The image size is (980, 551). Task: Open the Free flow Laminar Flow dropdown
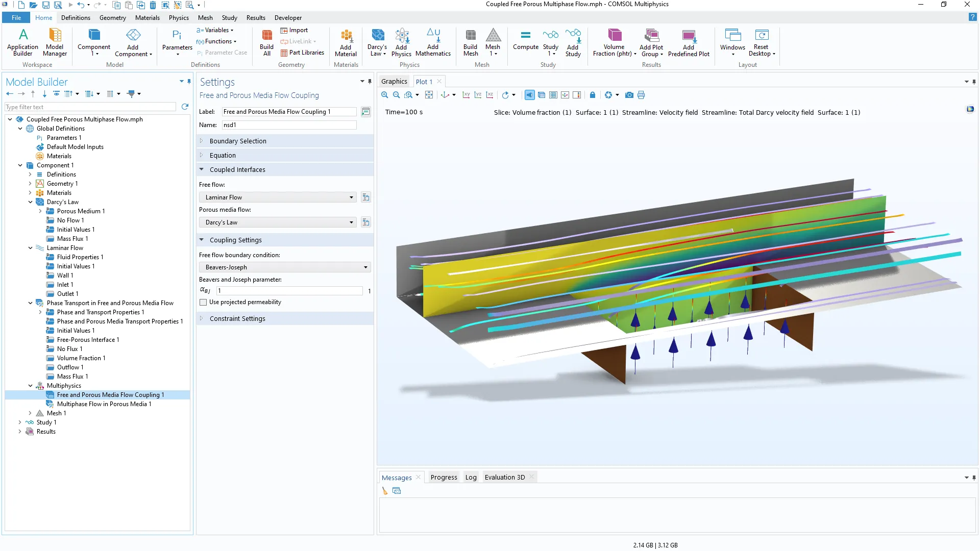click(278, 197)
